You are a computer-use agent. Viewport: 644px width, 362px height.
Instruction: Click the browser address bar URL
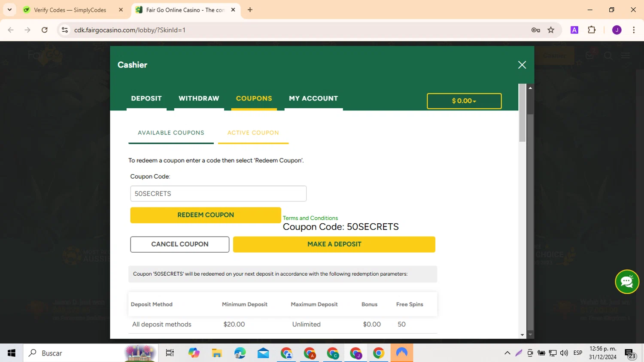[130, 30]
